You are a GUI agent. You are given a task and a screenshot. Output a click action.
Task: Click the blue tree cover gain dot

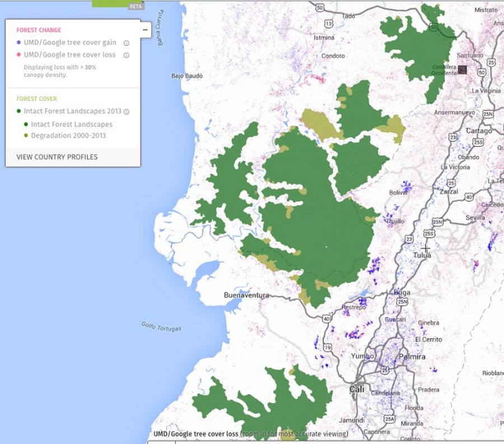tap(19, 43)
